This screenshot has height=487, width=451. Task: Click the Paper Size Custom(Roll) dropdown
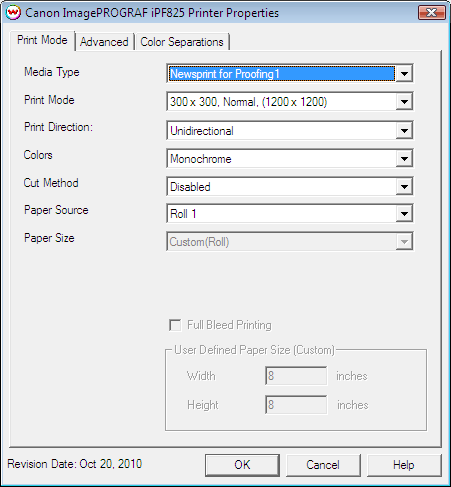coord(290,242)
